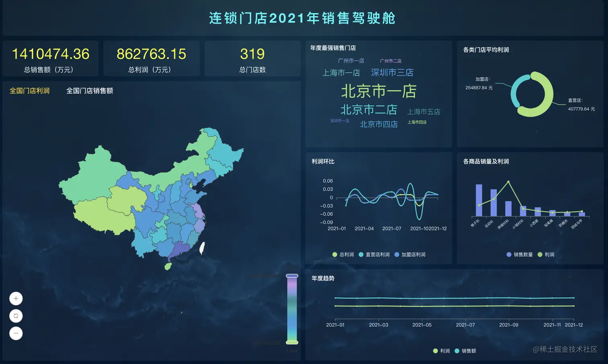Click Hainan island on the map

pos(168,266)
